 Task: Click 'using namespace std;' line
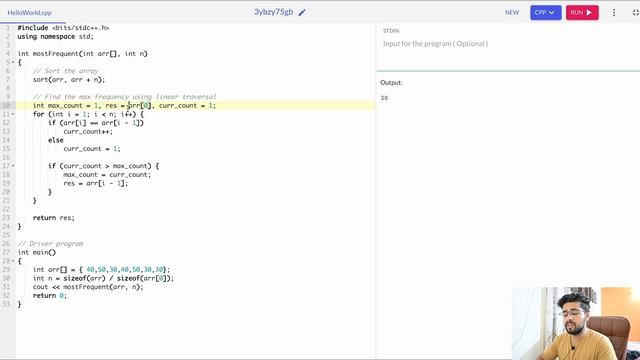coord(56,36)
